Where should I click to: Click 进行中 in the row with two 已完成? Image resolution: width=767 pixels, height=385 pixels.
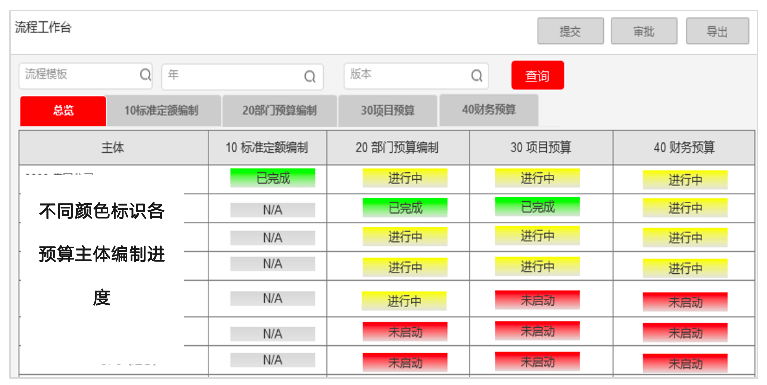coord(685,208)
